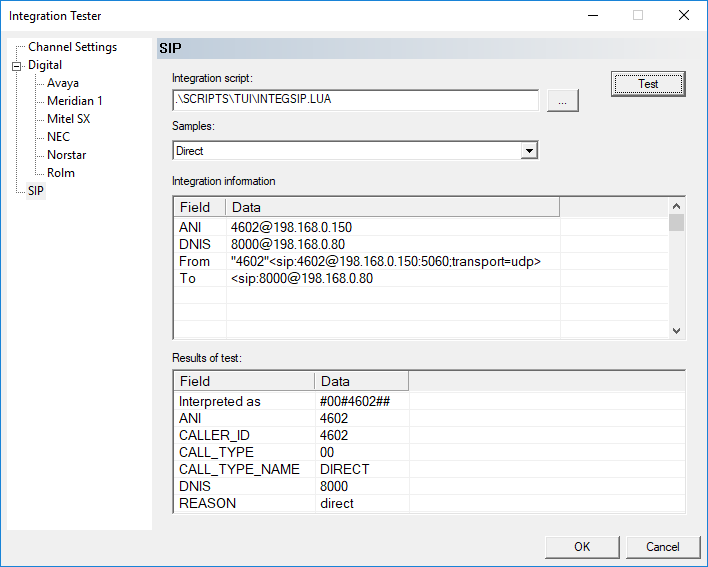
Task: Click the Test button
Action: [648, 84]
